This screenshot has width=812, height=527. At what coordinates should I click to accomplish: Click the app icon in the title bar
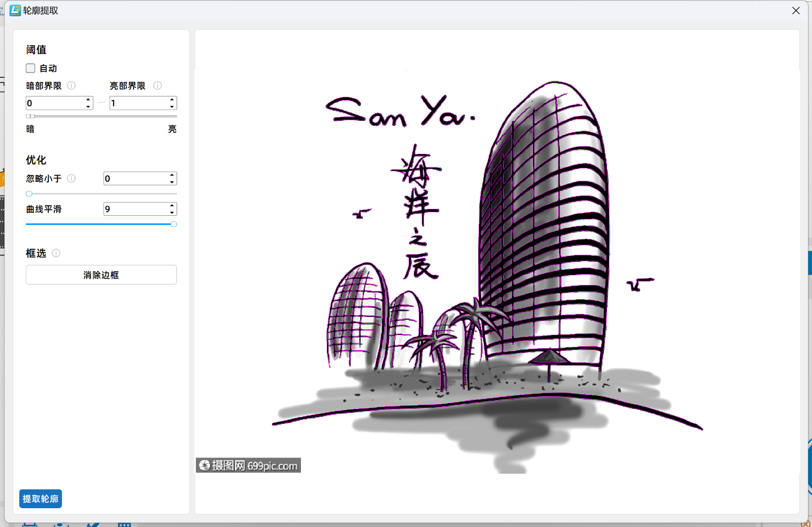point(15,10)
